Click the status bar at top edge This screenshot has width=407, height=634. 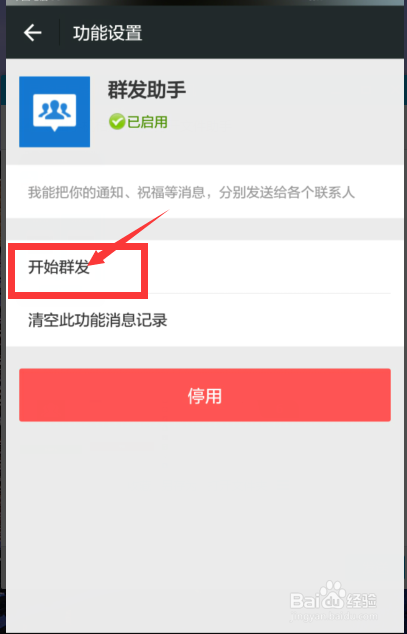click(x=203, y=3)
